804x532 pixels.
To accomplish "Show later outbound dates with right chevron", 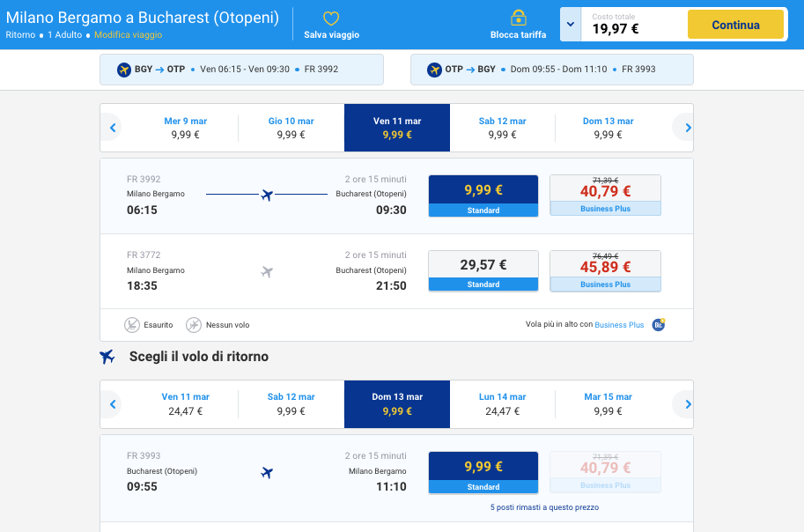I will (688, 128).
